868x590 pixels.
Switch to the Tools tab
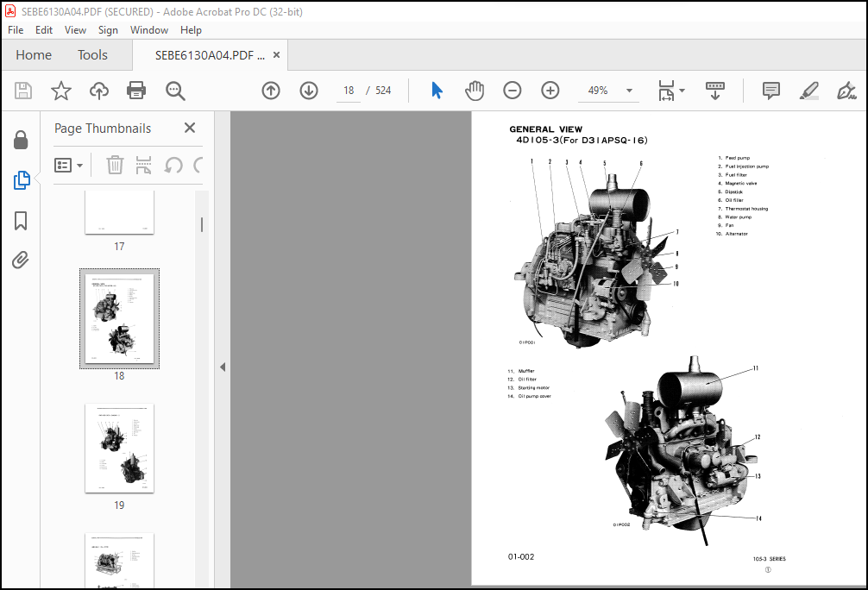[x=92, y=55]
